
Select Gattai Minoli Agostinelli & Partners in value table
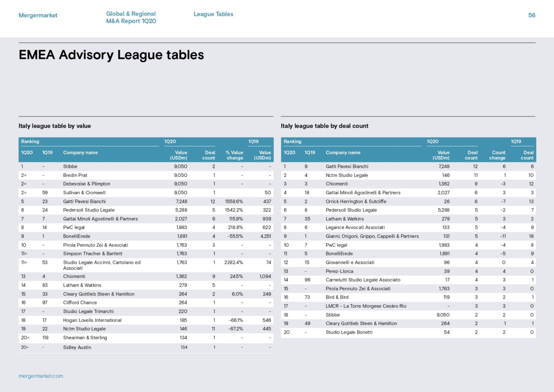[x=100, y=219]
